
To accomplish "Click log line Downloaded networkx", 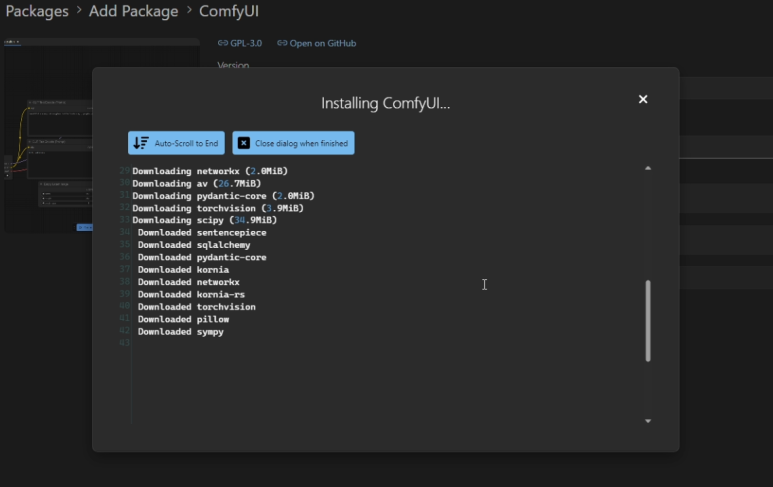I will point(189,282).
